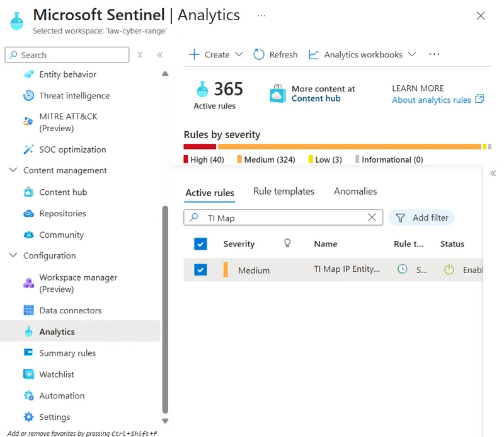Open the TI Map IP Entity rule name

click(347, 269)
